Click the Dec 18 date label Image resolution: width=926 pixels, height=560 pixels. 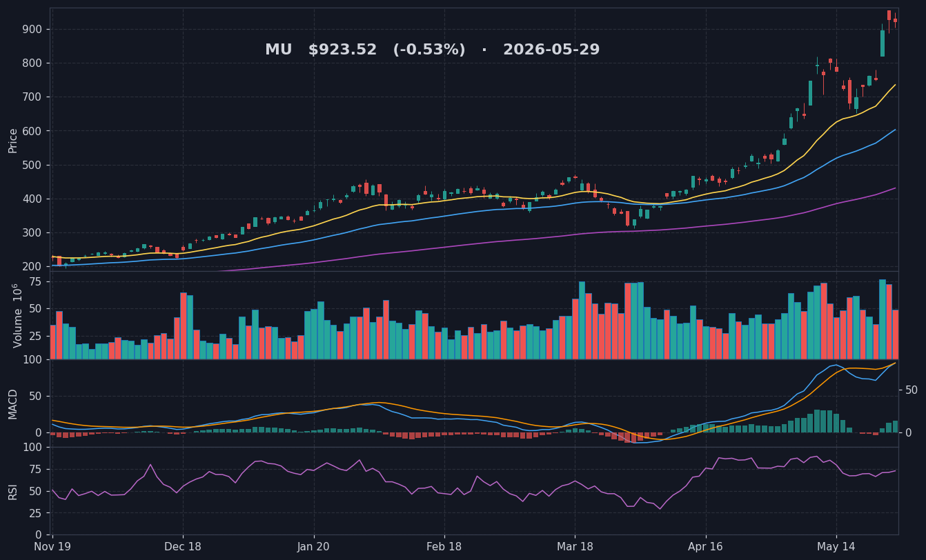pyautogui.click(x=183, y=547)
